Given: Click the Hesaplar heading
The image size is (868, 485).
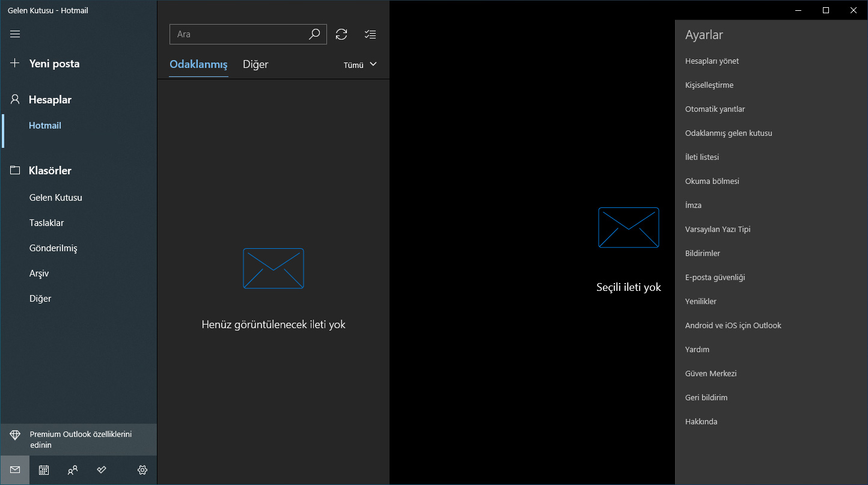Looking at the screenshot, I should 50,100.
